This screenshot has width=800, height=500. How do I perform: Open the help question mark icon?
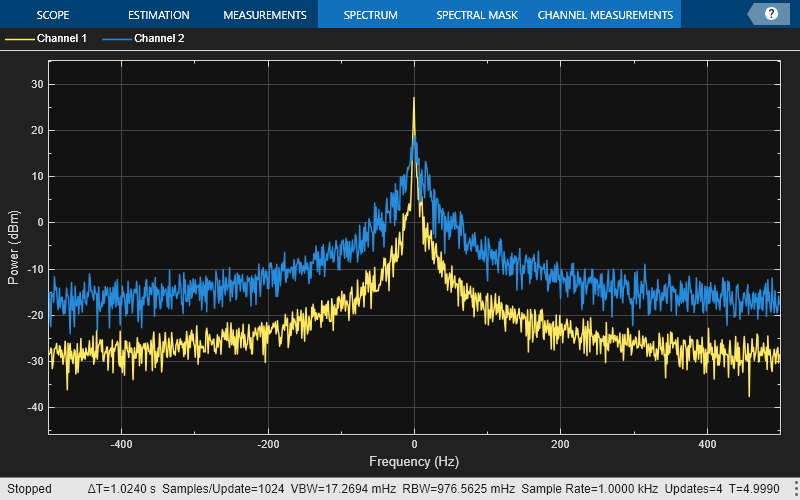[771, 14]
